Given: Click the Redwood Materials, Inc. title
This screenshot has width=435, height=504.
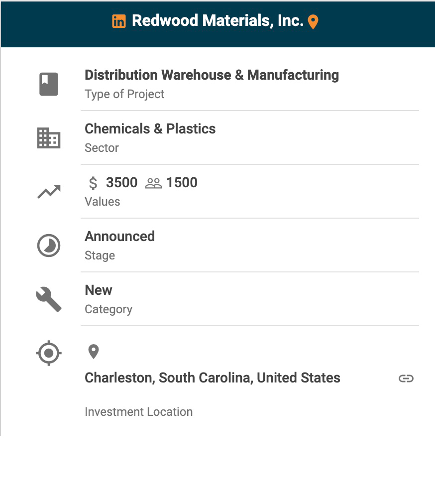Looking at the screenshot, I should point(217,21).
